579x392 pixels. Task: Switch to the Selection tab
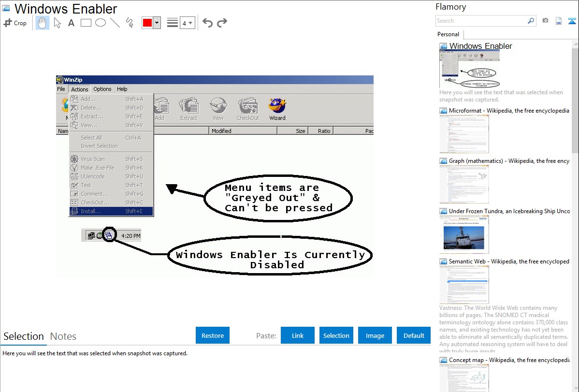[24, 336]
